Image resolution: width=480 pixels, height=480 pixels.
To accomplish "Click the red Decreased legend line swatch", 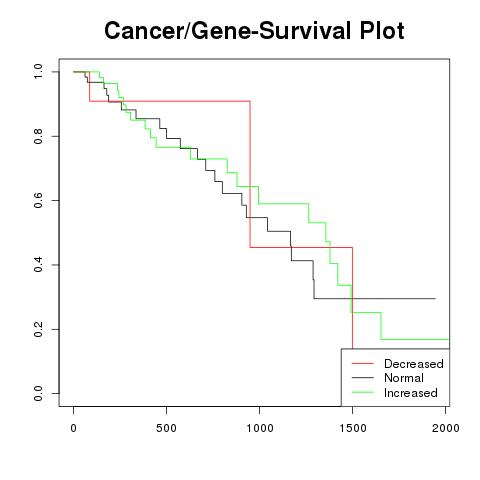I will coord(363,363).
